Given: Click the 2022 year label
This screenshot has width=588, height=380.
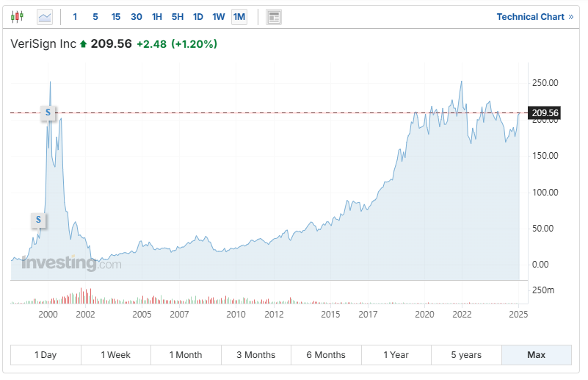Looking at the screenshot, I should pos(462,315).
